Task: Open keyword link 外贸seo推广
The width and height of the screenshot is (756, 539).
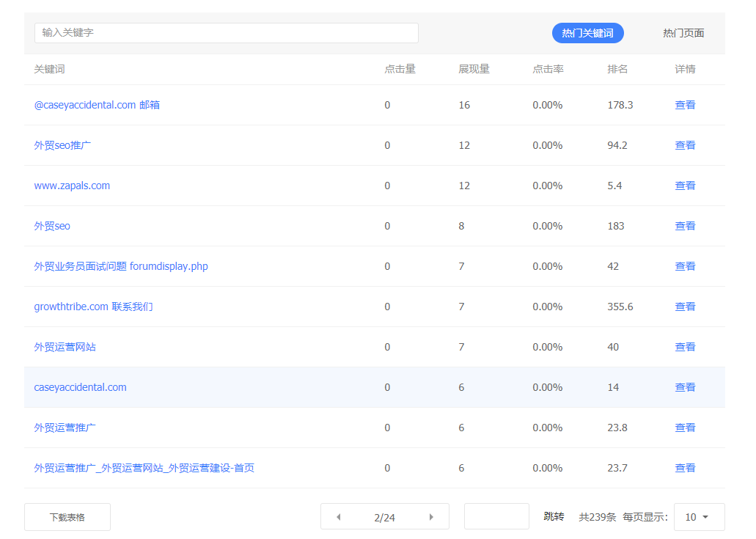Action: pos(63,145)
